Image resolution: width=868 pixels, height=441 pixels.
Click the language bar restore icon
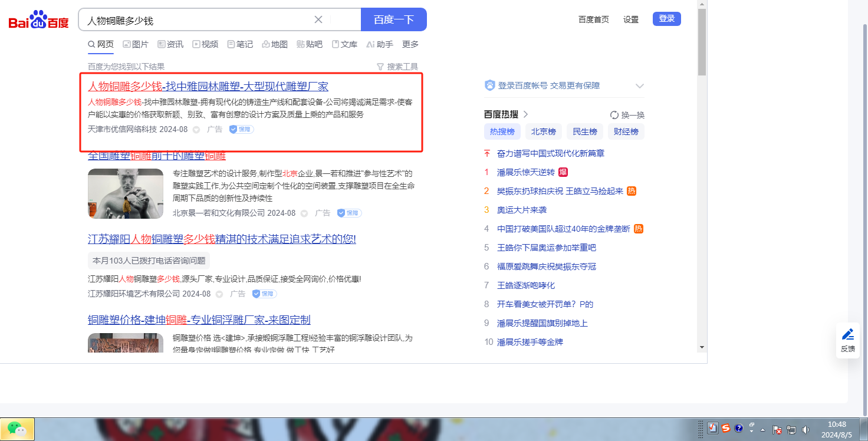pyautogui.click(x=752, y=425)
